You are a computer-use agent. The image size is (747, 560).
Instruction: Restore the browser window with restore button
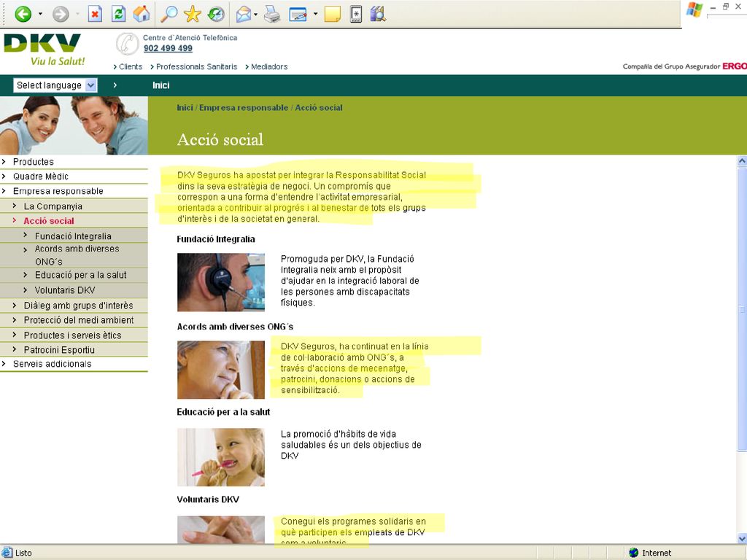(x=726, y=7)
